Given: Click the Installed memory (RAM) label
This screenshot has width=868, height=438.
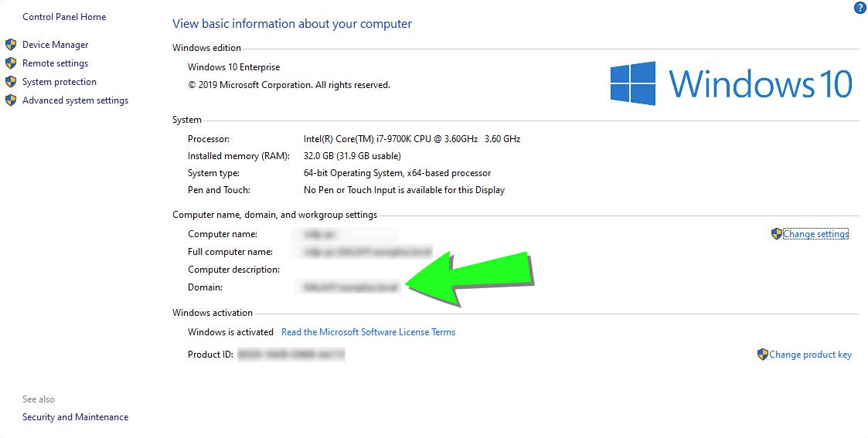Looking at the screenshot, I should (239, 156).
